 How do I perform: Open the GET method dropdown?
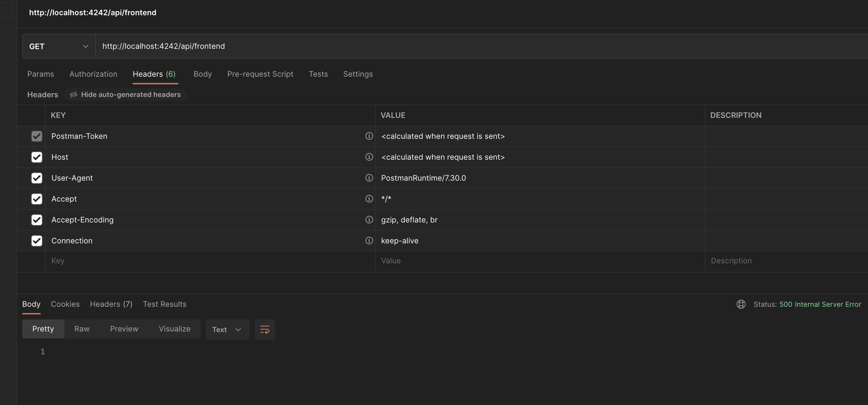59,46
